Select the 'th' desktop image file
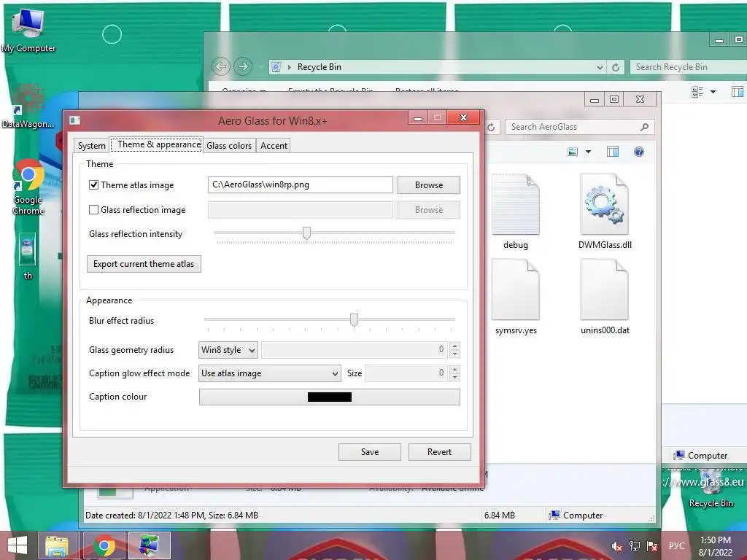 pyautogui.click(x=28, y=256)
